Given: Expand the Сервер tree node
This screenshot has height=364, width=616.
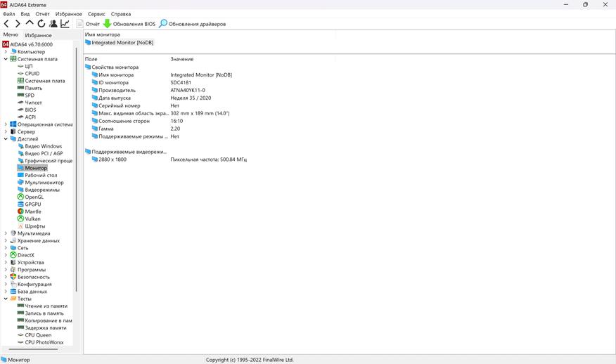Looking at the screenshot, I should [6, 131].
